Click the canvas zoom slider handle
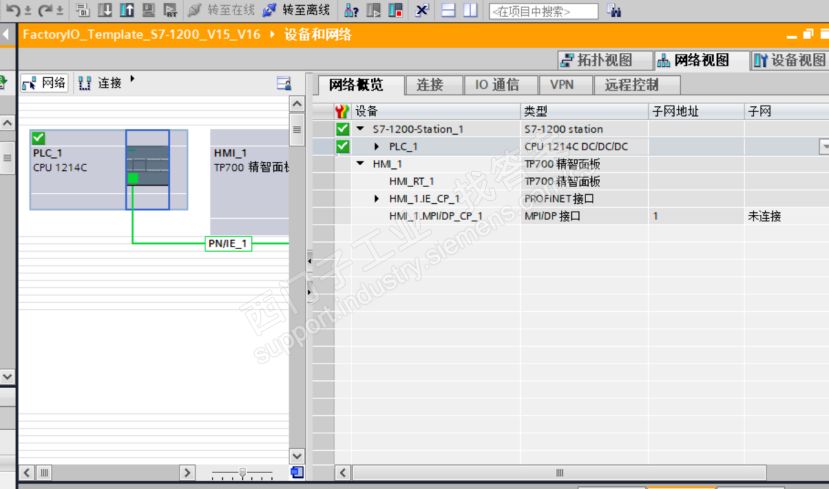The image size is (829, 489). point(242,473)
